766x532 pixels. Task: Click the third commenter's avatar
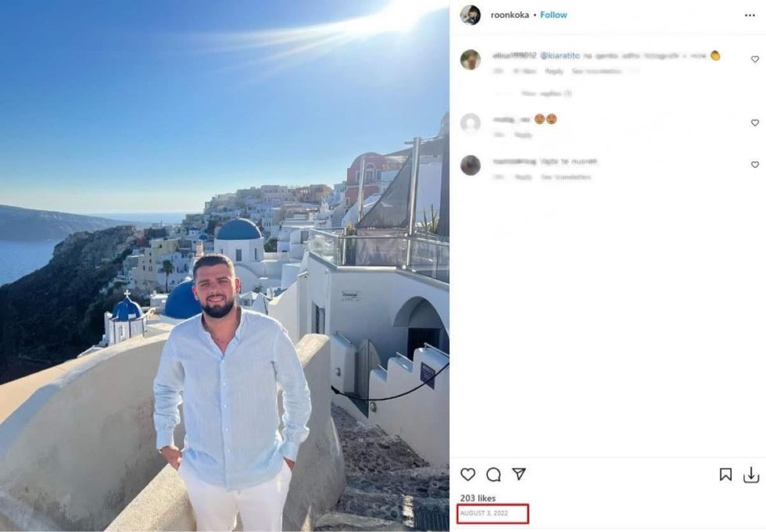pyautogui.click(x=470, y=165)
